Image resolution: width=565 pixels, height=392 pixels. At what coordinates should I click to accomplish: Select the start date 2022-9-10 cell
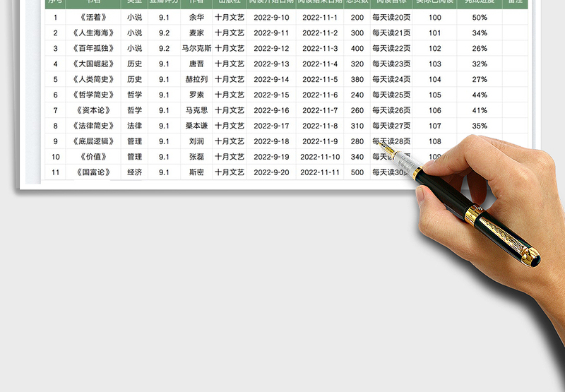pos(271,18)
